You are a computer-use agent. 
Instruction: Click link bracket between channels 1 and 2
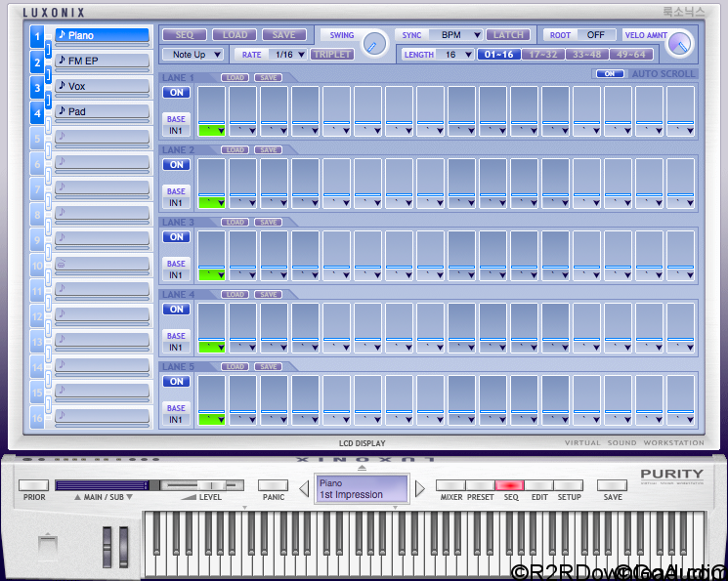click(x=48, y=49)
